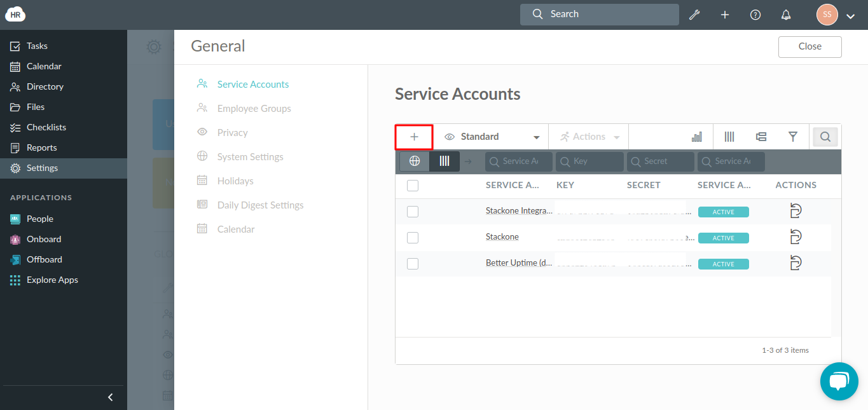Image resolution: width=868 pixels, height=410 pixels.
Task: Click the filter funnel icon above the table
Action: (792, 136)
